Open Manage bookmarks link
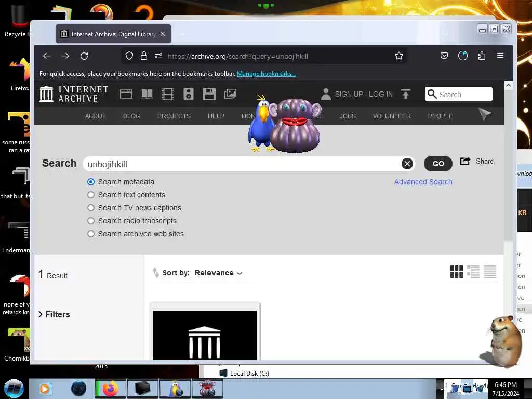Screen dimensions: 532x399 (267, 74)
